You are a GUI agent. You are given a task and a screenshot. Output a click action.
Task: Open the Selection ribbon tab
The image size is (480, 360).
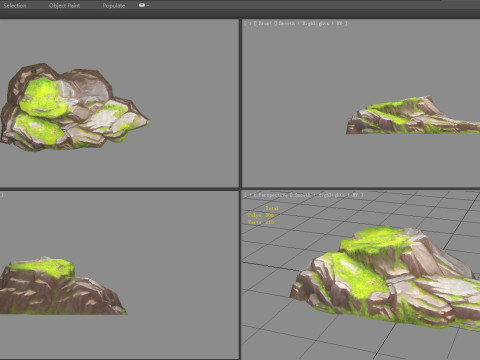[x=15, y=5]
